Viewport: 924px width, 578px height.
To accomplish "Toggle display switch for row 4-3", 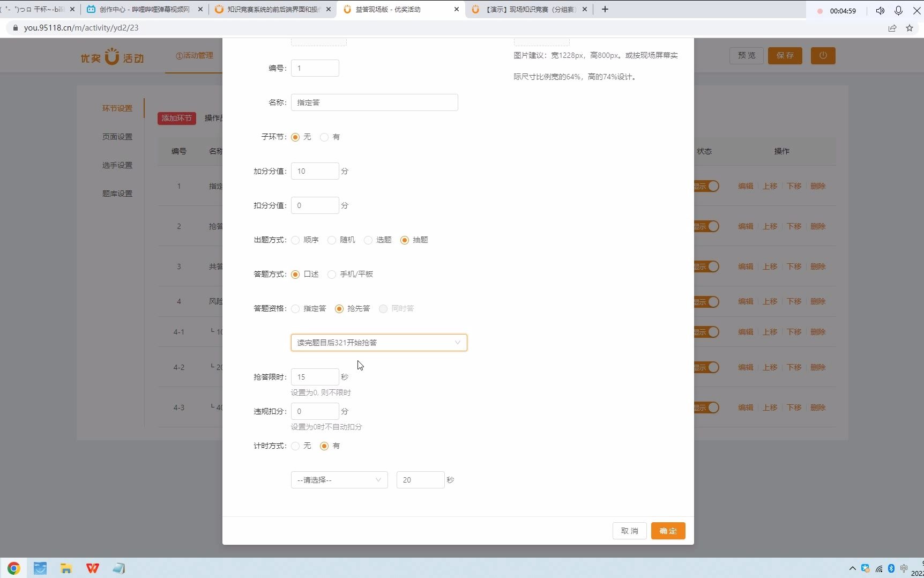I will [706, 407].
